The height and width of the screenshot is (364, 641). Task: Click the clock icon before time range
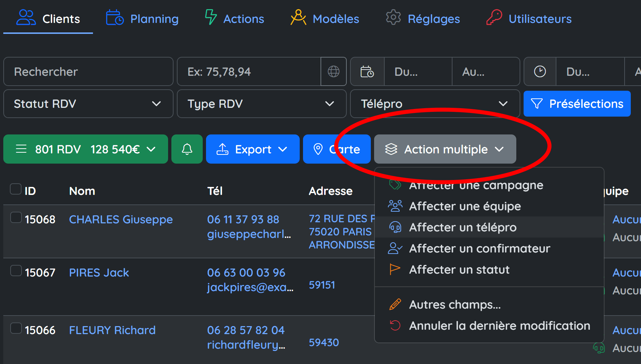click(540, 72)
